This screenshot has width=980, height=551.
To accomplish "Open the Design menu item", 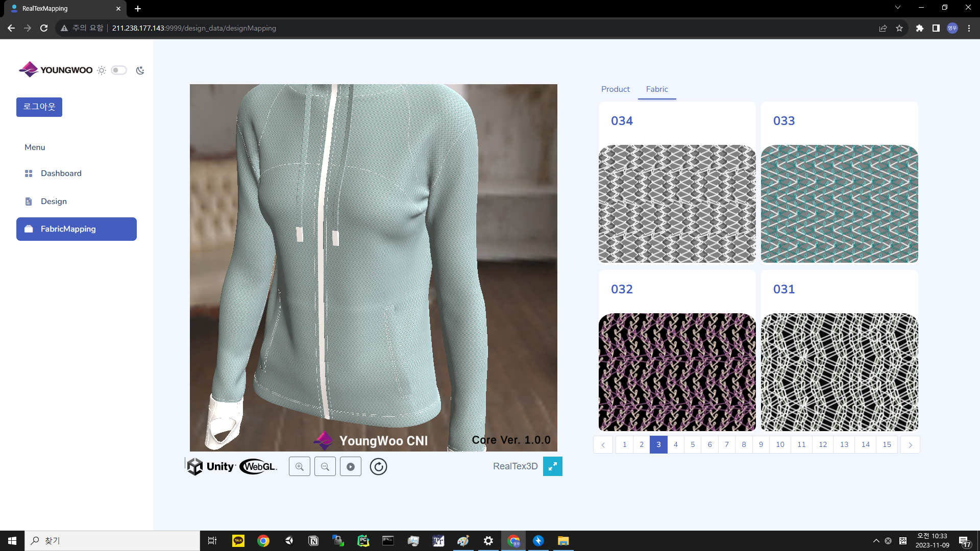I will [x=54, y=202].
